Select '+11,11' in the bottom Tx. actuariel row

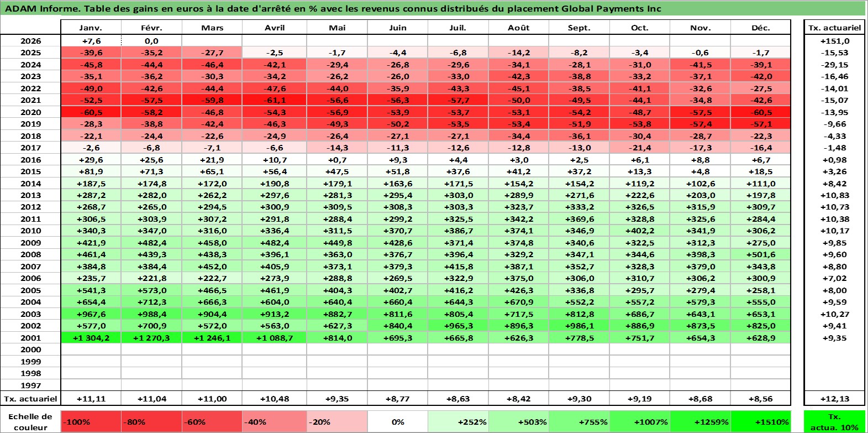[91, 398]
